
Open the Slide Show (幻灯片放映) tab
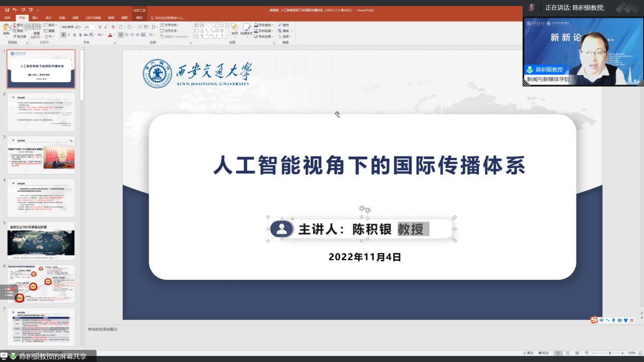tap(93, 18)
